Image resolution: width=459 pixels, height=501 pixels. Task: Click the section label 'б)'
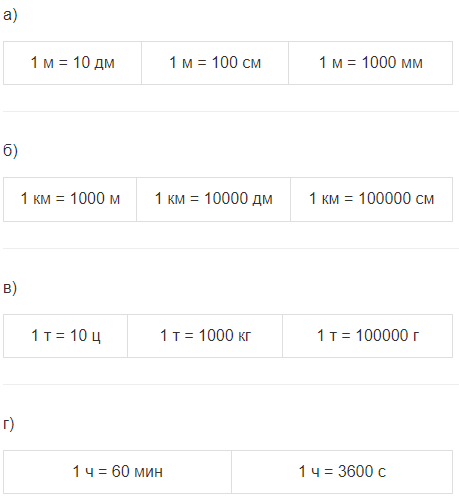(x=10, y=151)
